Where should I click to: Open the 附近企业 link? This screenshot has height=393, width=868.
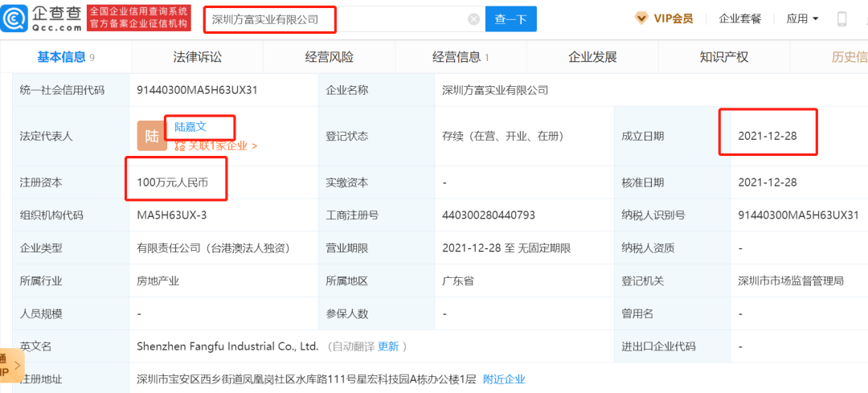click(504, 379)
